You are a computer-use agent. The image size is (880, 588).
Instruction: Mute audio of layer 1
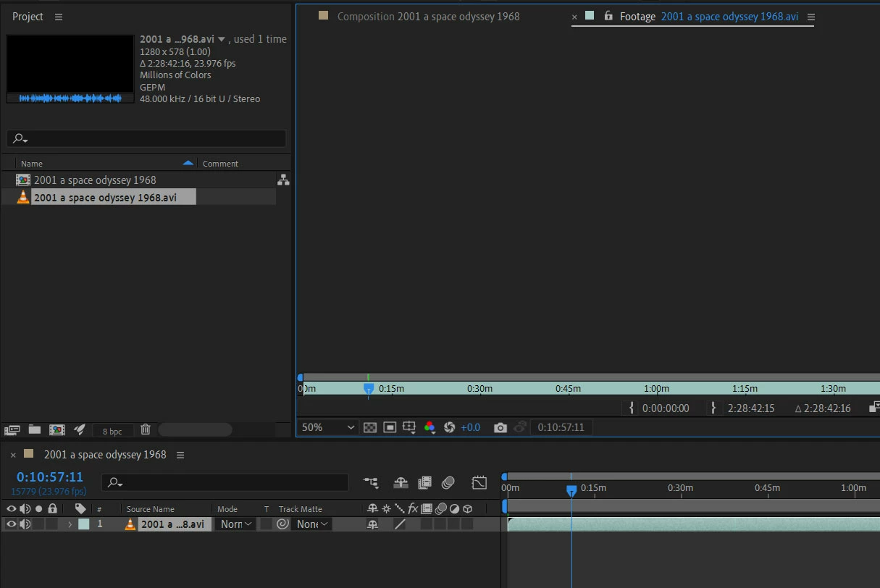(25, 524)
